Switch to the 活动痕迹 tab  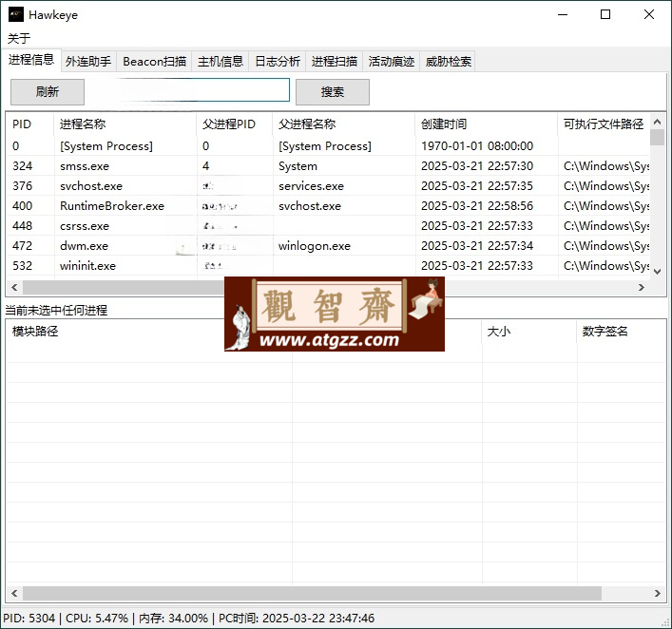pos(392,61)
